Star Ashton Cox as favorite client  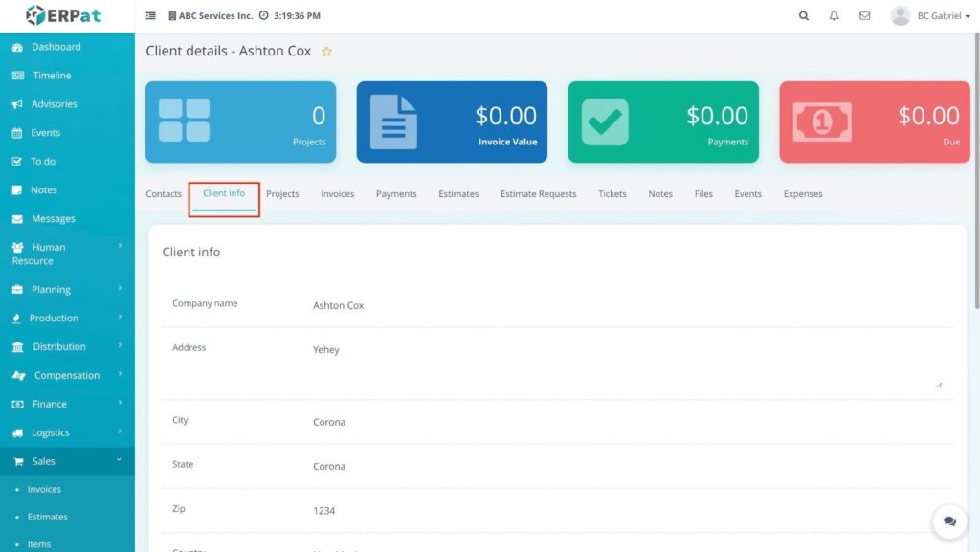pyautogui.click(x=326, y=52)
